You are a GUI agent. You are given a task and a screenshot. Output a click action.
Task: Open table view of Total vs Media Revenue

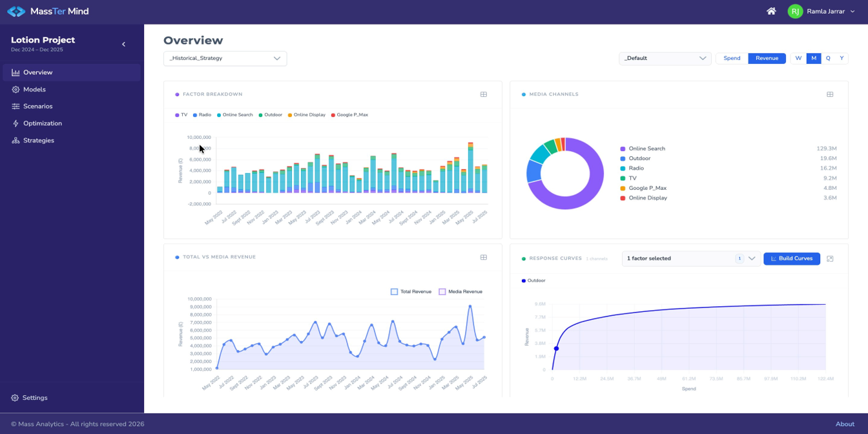pos(483,257)
